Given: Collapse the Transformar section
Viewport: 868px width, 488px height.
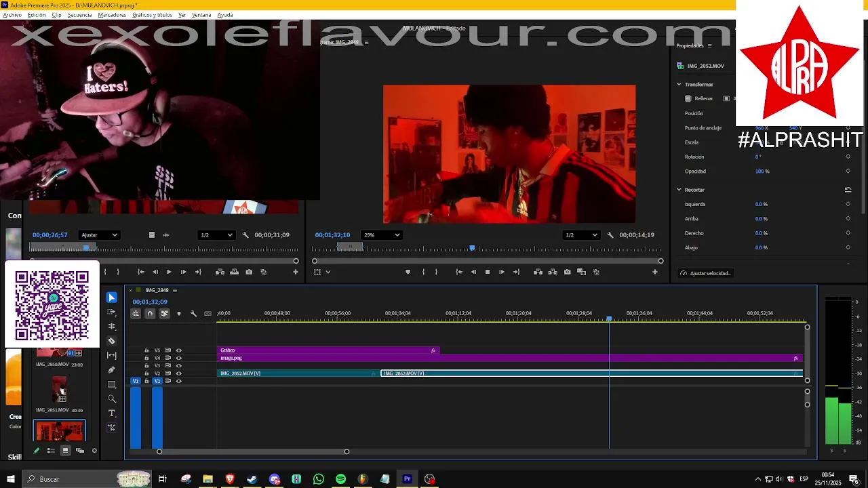Looking at the screenshot, I should (x=679, y=84).
